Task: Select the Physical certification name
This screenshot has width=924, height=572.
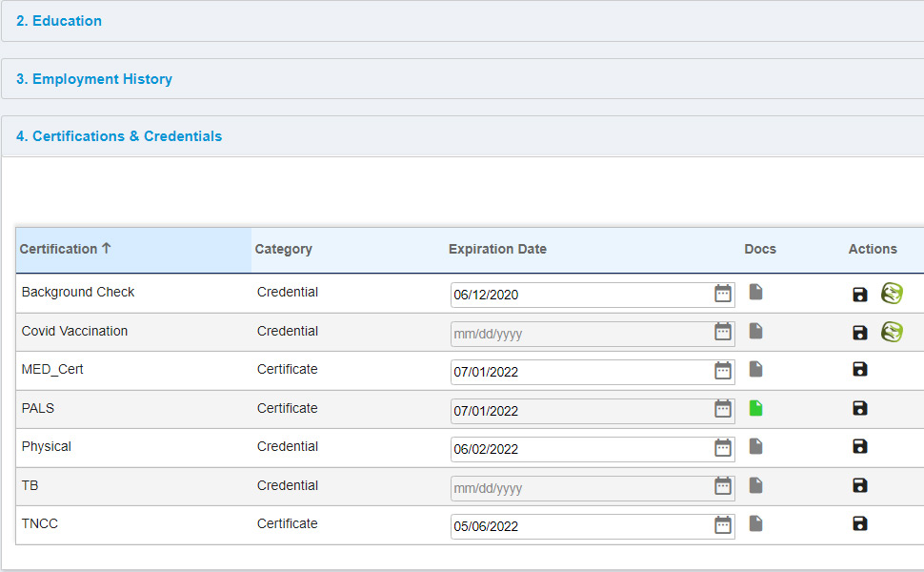Action: click(46, 447)
